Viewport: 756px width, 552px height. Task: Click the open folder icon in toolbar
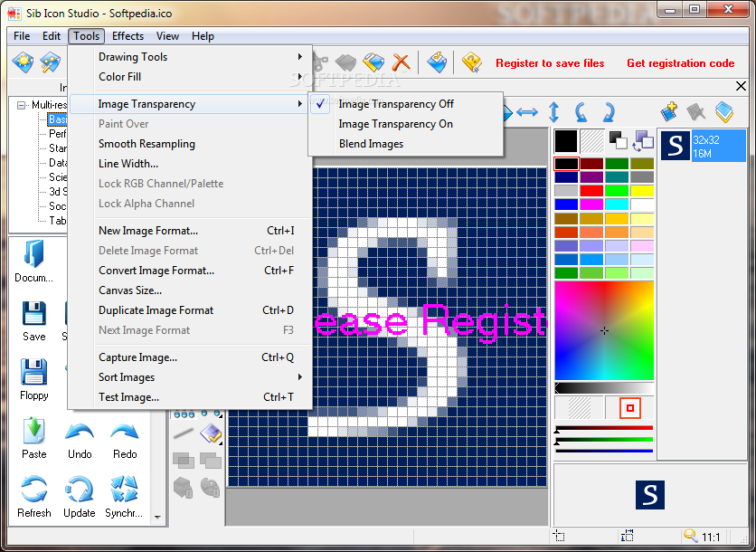(373, 62)
